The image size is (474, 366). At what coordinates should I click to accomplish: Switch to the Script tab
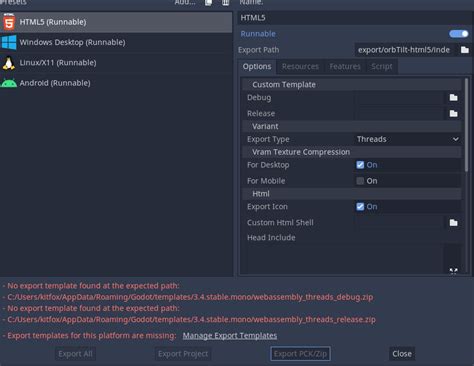382,67
